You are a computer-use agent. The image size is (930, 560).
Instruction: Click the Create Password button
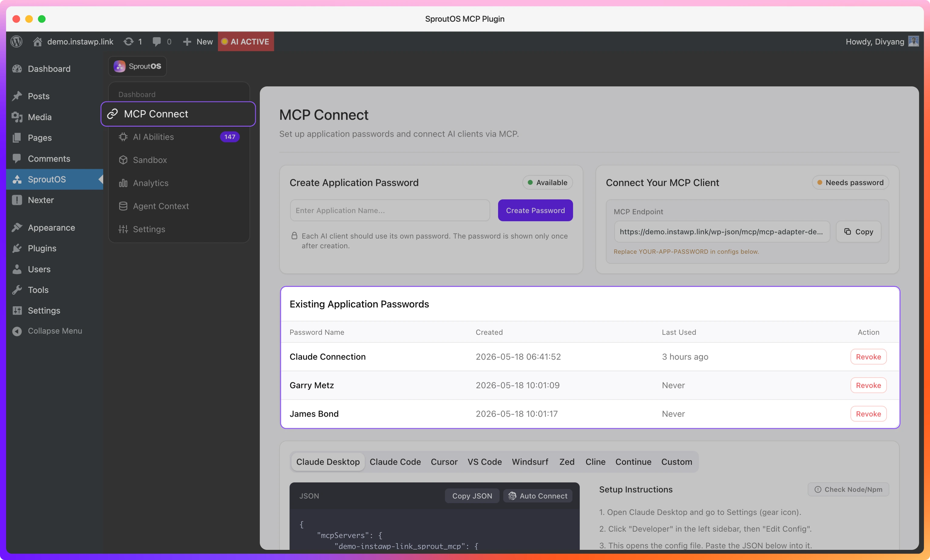(535, 211)
